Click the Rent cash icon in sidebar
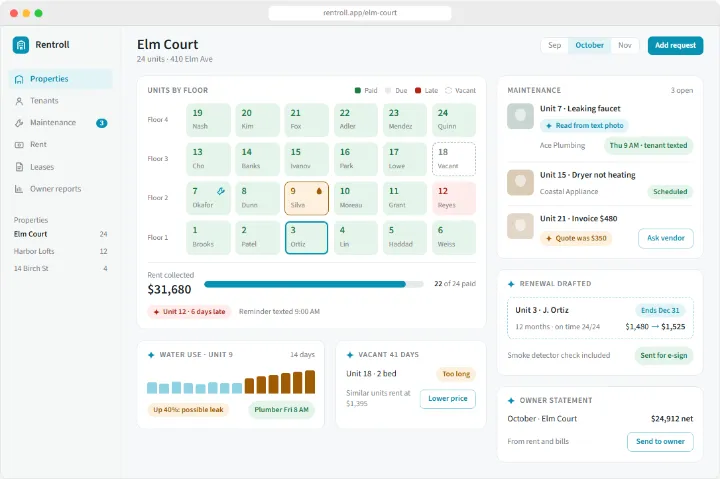 pos(19,145)
